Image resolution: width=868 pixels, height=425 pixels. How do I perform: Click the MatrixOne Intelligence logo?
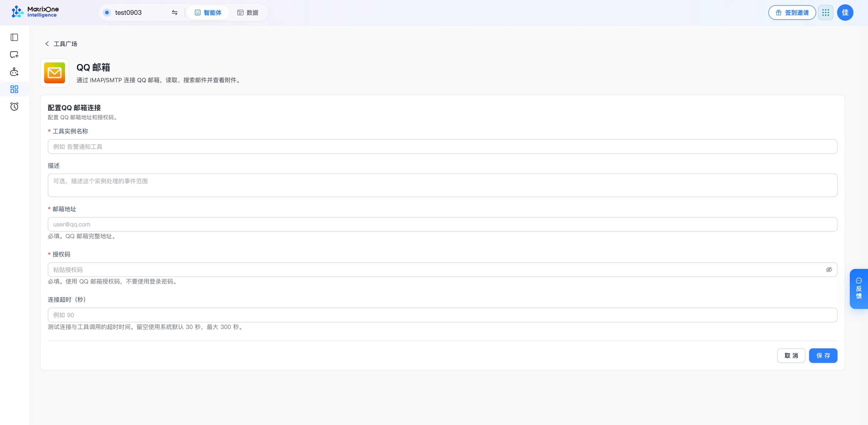[x=35, y=12]
